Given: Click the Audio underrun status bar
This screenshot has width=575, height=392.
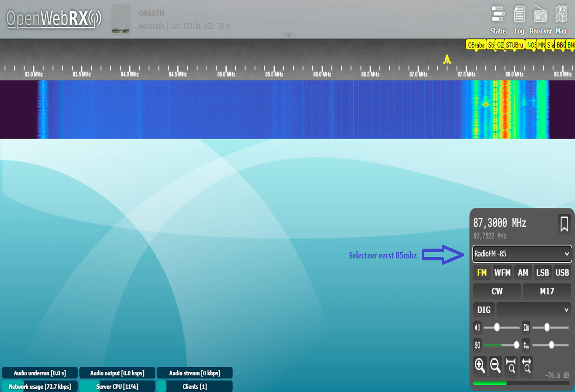Looking at the screenshot, I should [40, 373].
